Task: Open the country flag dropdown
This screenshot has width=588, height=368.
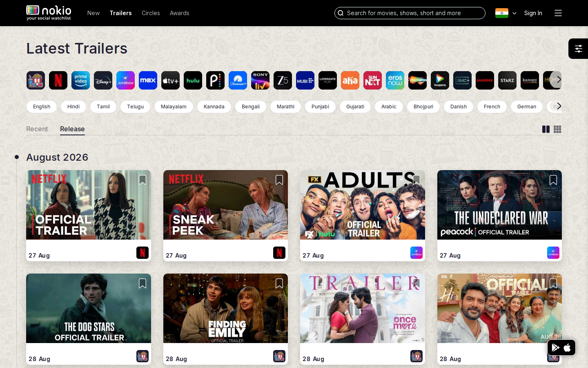Action: 506,13
